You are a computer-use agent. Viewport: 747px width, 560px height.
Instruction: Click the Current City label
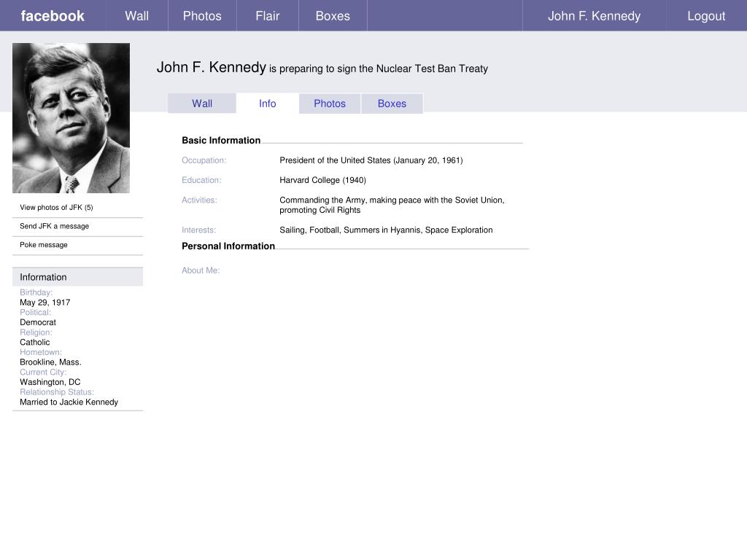click(x=43, y=373)
